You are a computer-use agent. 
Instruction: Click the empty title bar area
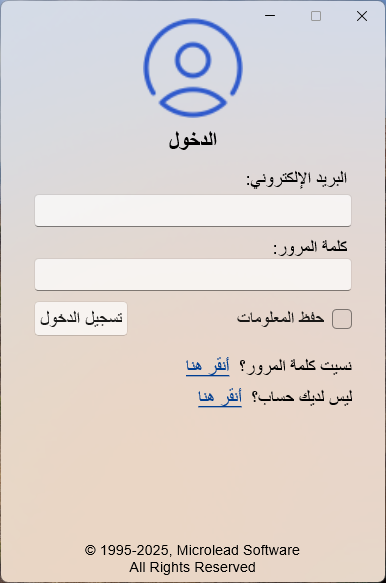pyautogui.click(x=130, y=11)
